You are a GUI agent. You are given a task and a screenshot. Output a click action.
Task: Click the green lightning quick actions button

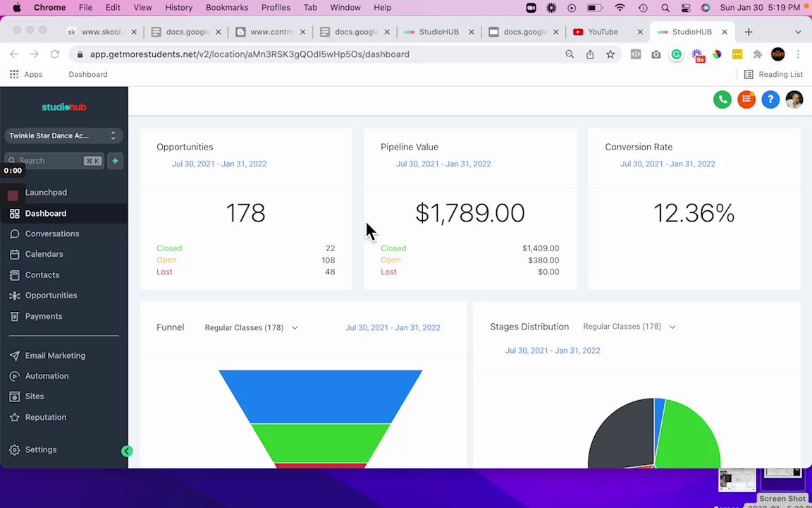click(115, 161)
